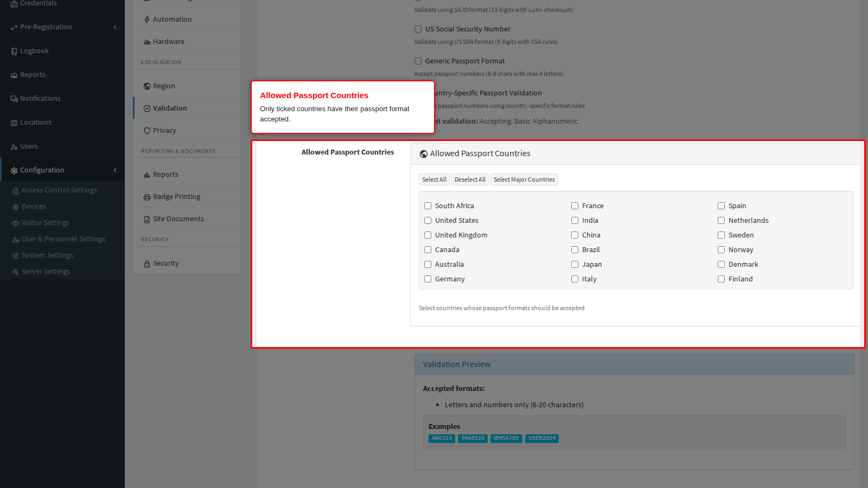Click the Configuration gear icon
This screenshot has height=488, width=868.
click(14, 170)
